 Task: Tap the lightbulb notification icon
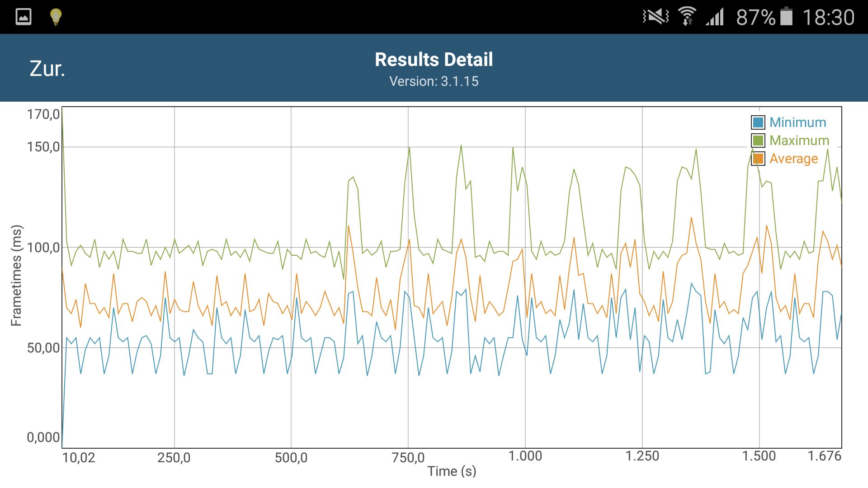[56, 17]
